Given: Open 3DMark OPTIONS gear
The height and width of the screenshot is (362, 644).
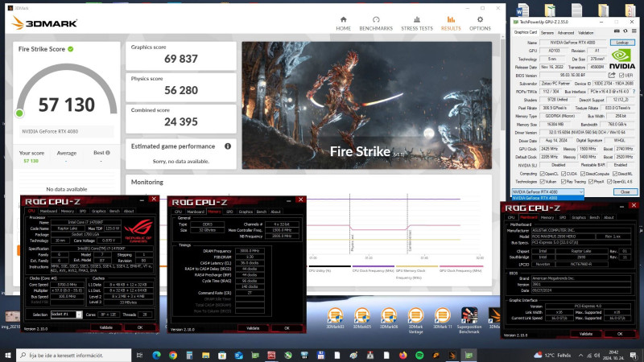Looking at the screenshot, I should (480, 24).
